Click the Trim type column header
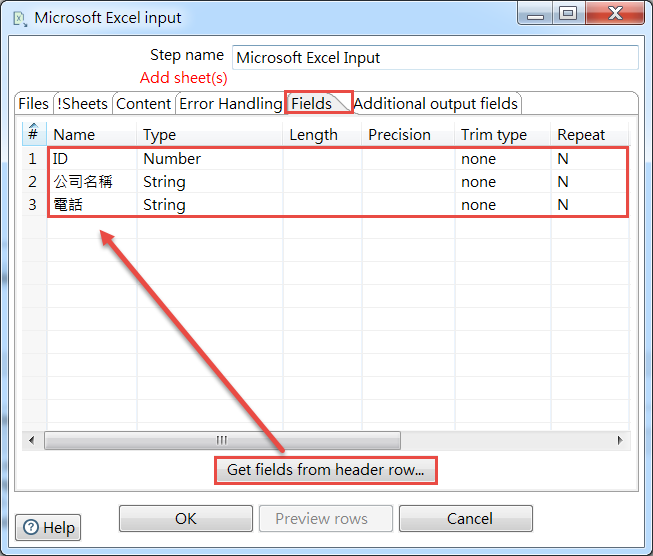 pyautogui.click(x=503, y=135)
